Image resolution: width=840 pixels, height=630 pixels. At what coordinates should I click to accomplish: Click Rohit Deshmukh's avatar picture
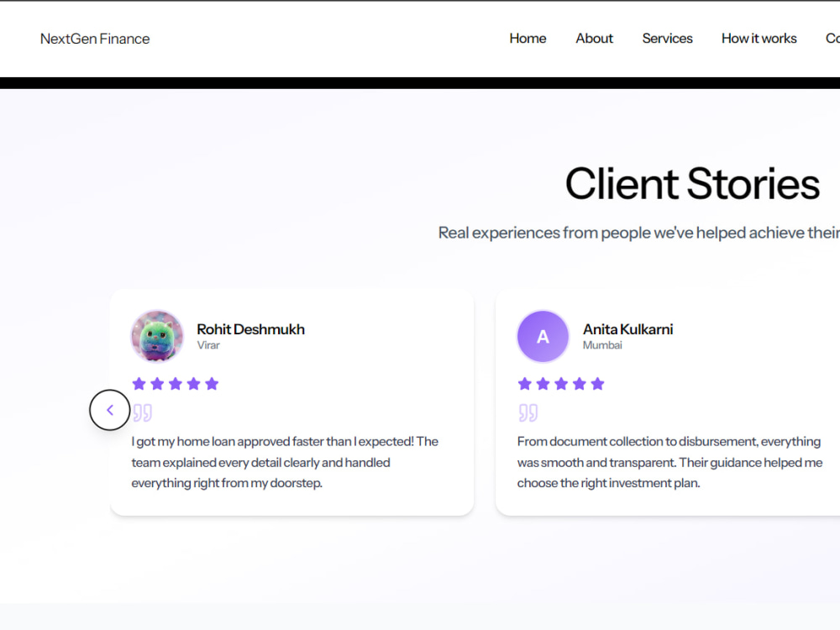coord(158,337)
